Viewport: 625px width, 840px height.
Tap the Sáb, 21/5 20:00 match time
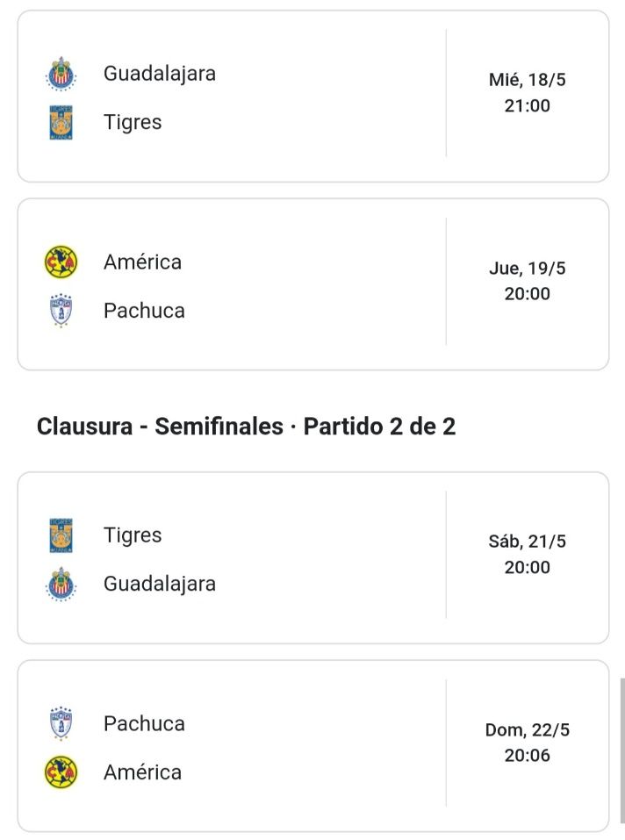[x=527, y=555]
